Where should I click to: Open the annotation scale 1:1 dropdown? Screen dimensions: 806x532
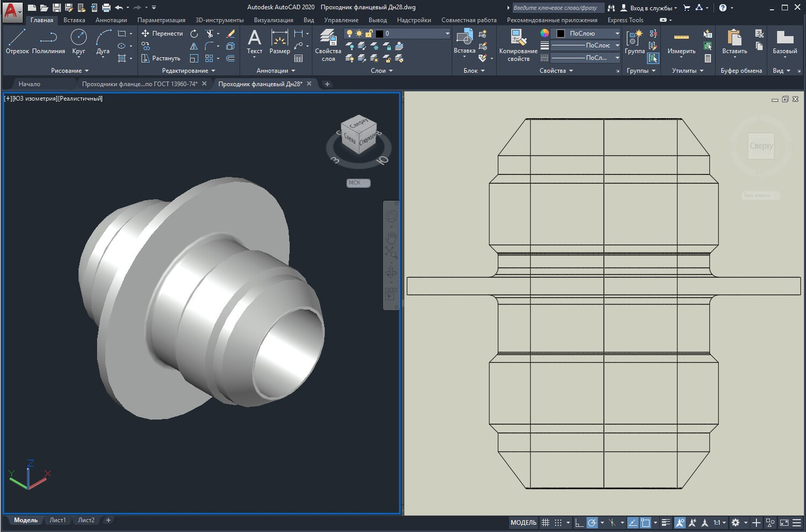coord(719,522)
